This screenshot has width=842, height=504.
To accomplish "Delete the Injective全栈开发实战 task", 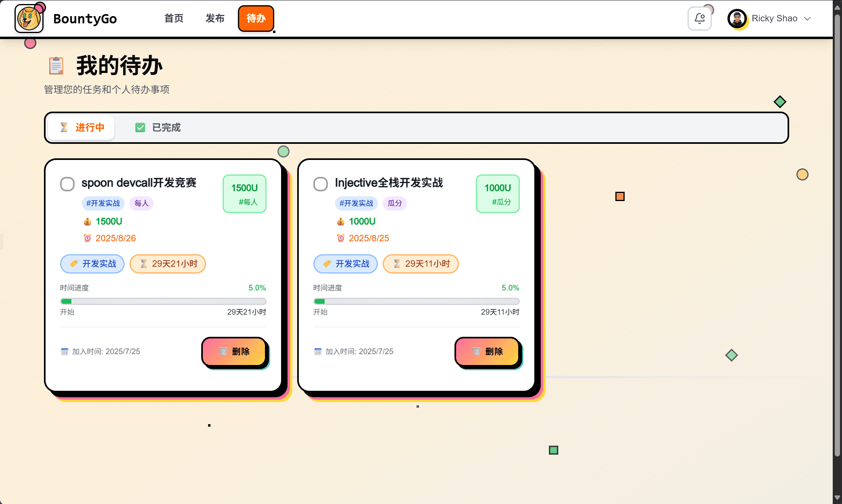I will 488,352.
